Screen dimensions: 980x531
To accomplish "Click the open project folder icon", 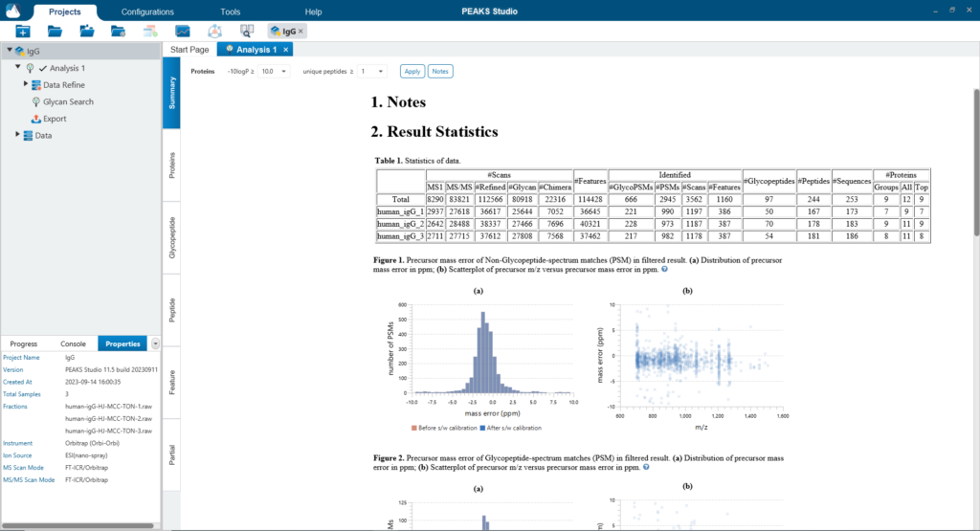I will pos(55,32).
